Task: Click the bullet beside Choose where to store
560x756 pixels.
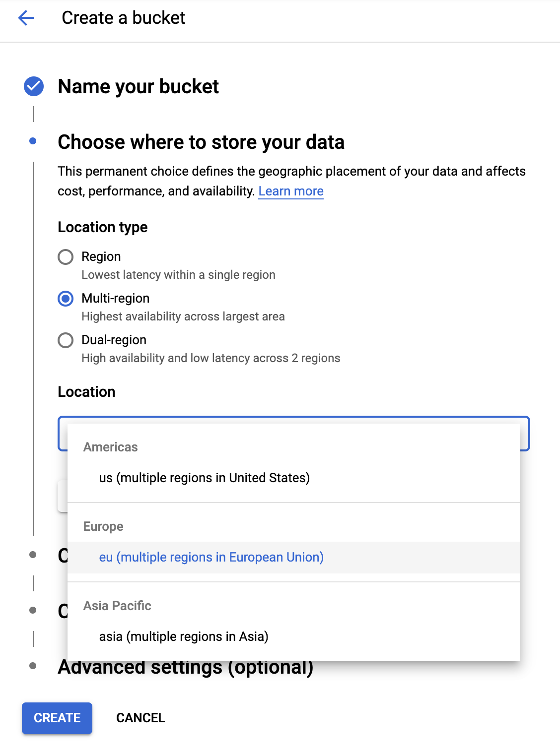Action: [33, 141]
